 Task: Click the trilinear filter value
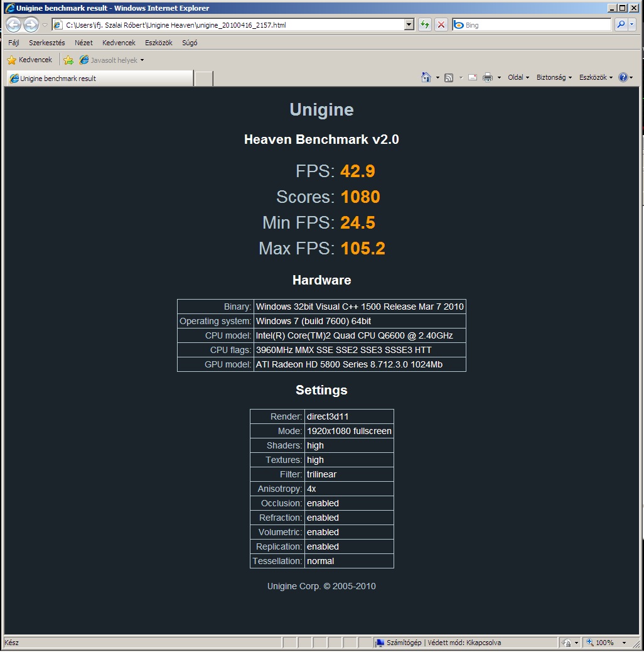(349, 474)
